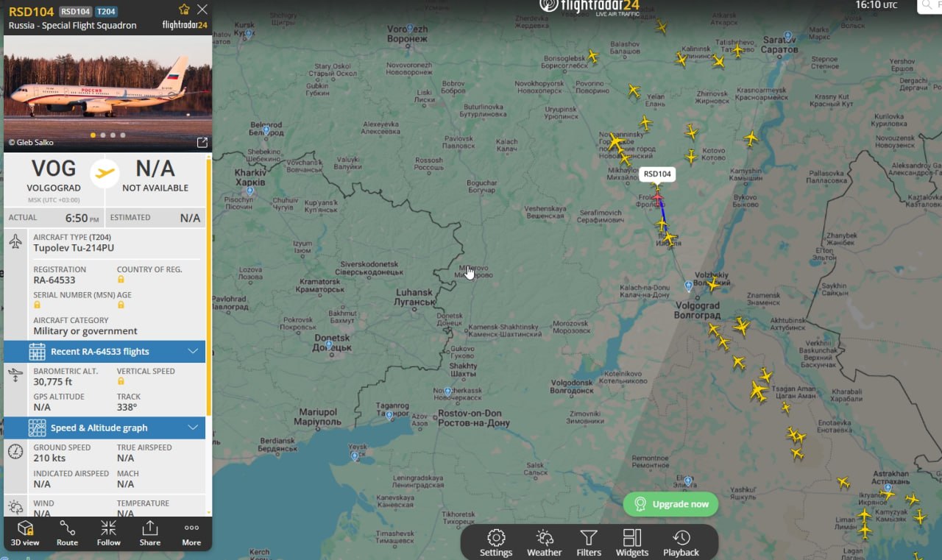The height and width of the screenshot is (560, 942).
Task: Click the aircraft icon beside Aircraft Type
Action: pos(15,241)
